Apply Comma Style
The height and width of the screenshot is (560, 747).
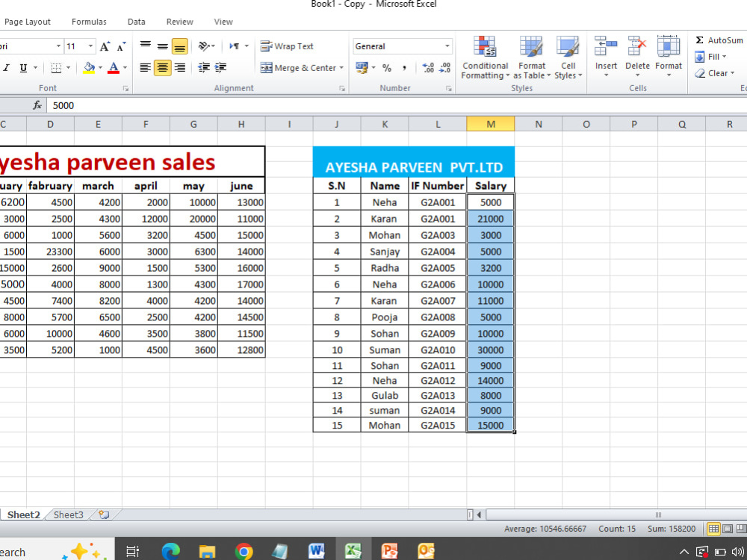(x=404, y=68)
